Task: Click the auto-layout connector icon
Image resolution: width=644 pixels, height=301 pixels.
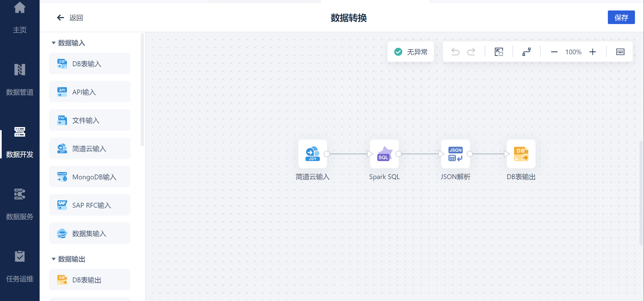Action: 526,52
